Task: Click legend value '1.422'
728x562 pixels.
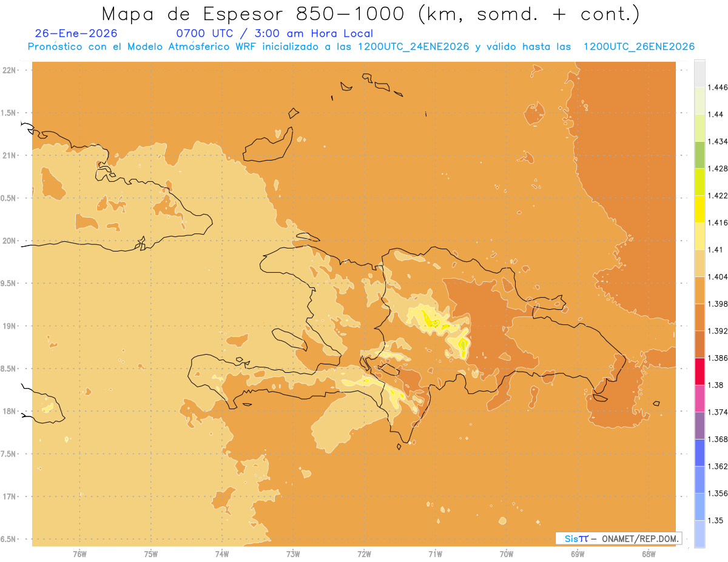Action: point(717,196)
